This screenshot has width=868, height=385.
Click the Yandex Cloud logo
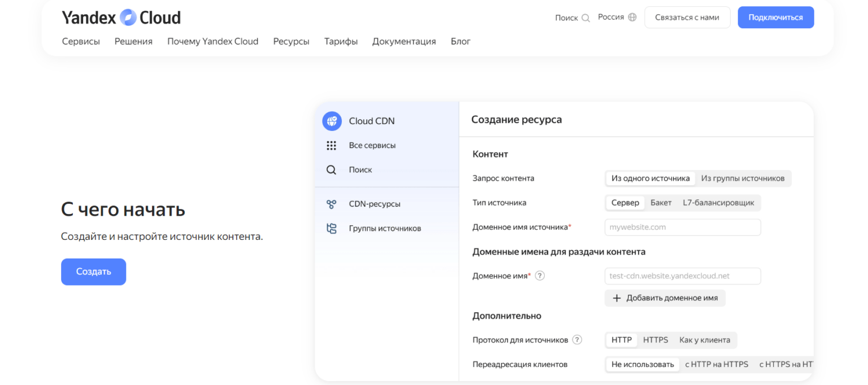[x=120, y=17]
